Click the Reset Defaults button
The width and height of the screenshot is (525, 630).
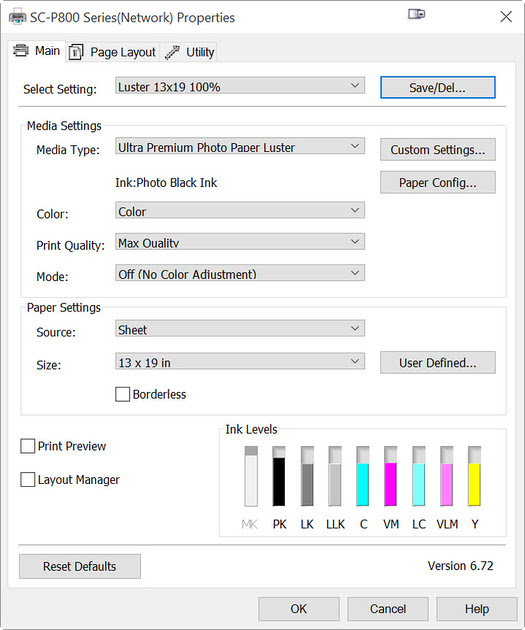tap(80, 567)
